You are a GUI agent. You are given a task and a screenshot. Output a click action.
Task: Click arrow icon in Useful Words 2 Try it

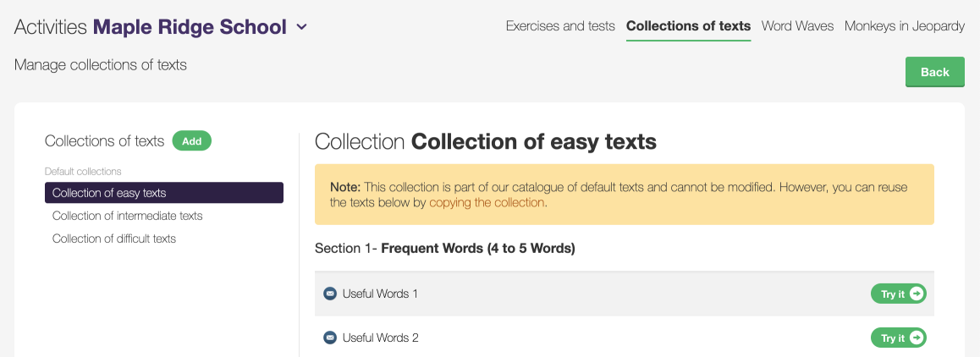pyautogui.click(x=917, y=338)
